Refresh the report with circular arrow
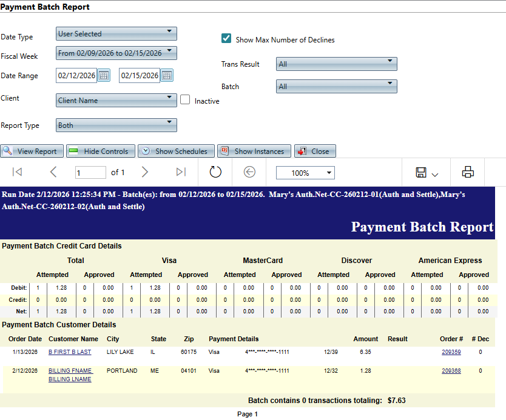The width and height of the screenshot is (506, 420). pos(215,172)
